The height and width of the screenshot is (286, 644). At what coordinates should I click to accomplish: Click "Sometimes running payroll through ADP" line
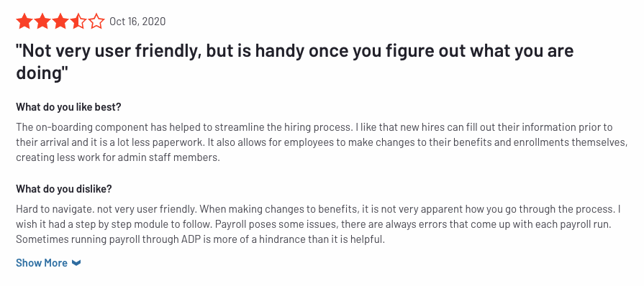point(201,239)
